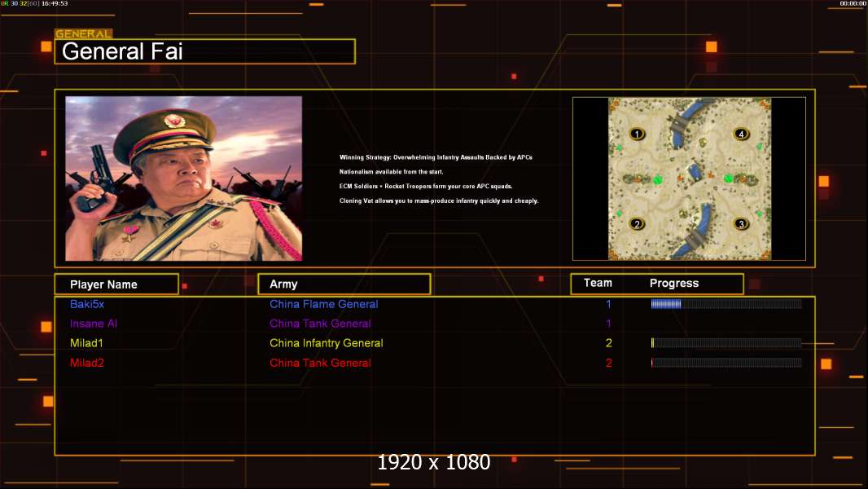868x489 pixels.
Task: Click Insane AI's China Tank General text
Action: pyautogui.click(x=320, y=324)
